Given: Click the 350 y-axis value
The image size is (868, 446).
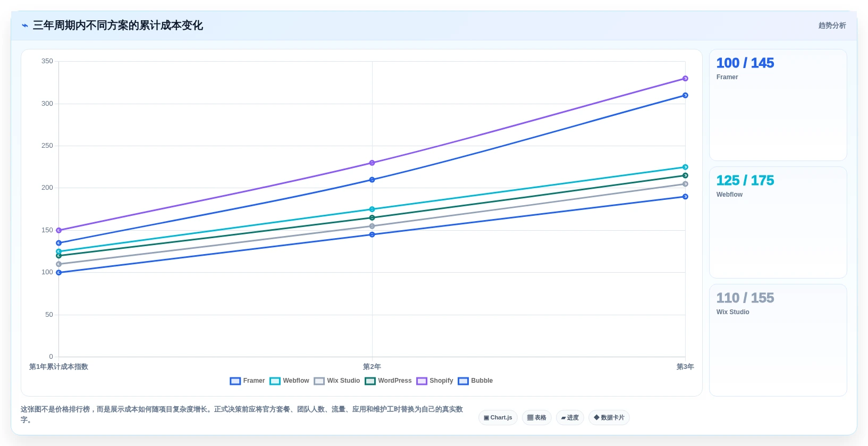Looking at the screenshot, I should [47, 61].
